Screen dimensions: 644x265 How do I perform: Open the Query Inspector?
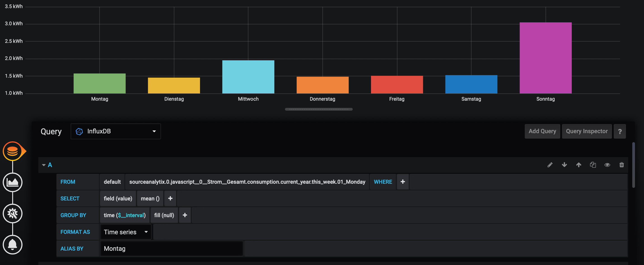click(x=586, y=131)
